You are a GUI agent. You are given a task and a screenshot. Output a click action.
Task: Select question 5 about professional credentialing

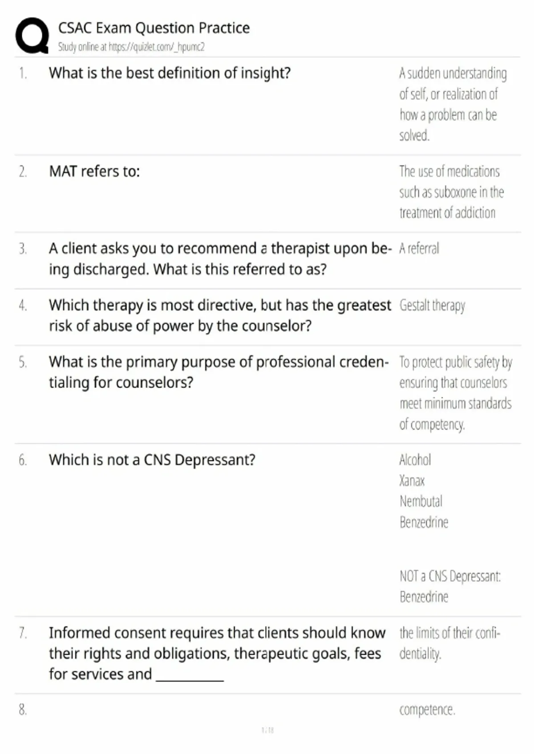click(218, 372)
